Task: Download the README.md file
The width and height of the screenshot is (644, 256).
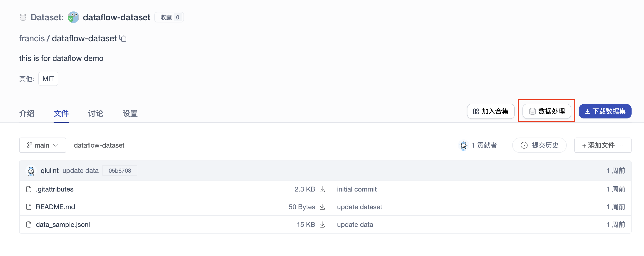Action: [322, 207]
